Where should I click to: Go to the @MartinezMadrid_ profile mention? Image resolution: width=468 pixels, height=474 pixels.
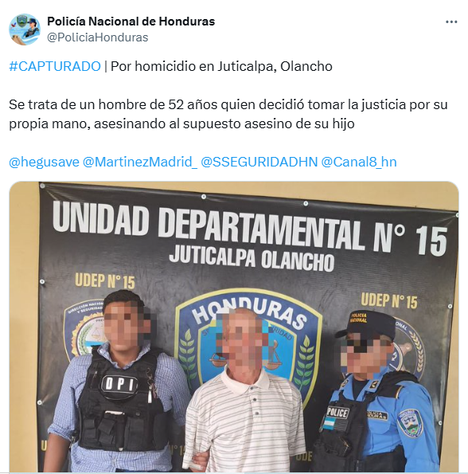[140, 162]
